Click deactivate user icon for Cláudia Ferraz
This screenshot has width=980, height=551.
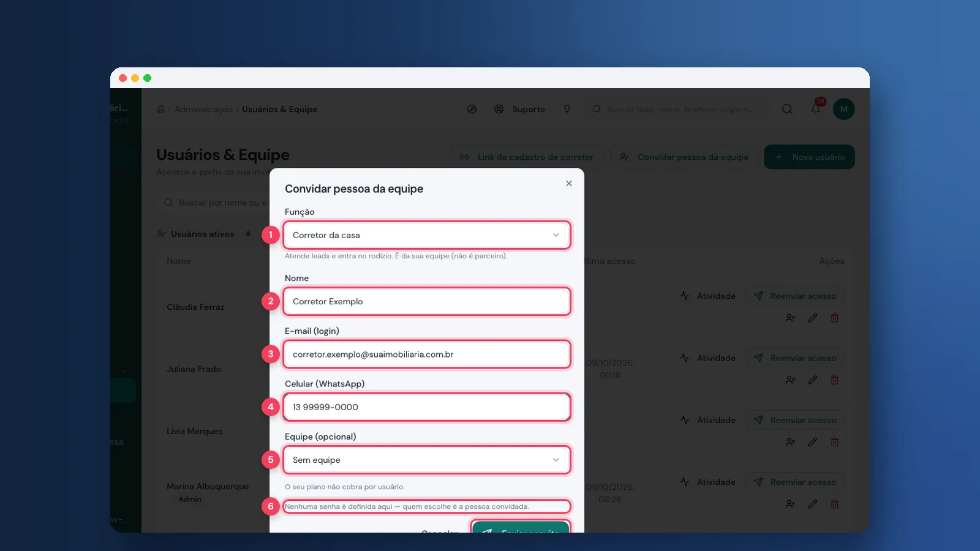click(x=790, y=318)
